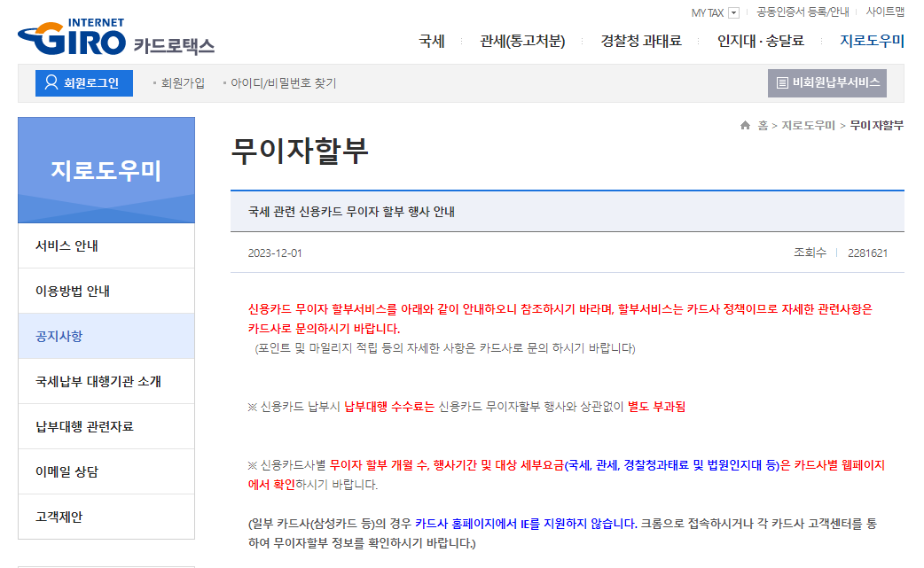
Task: Open 공동인증서 등록/안내
Action: (x=802, y=12)
